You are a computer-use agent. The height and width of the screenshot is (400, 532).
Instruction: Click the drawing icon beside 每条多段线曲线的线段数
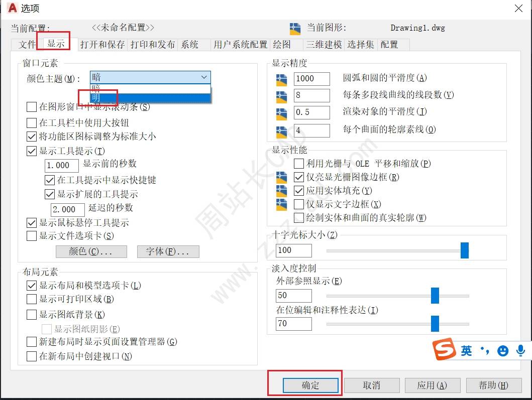(x=281, y=96)
